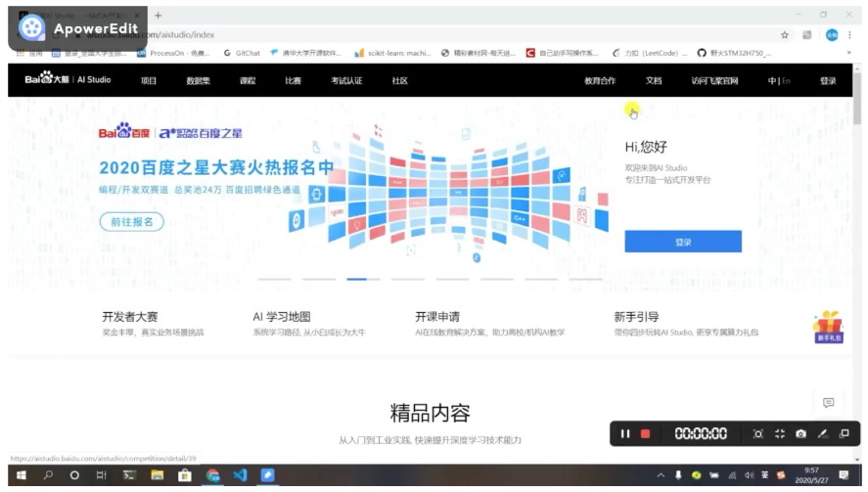Click the blue 登录 button under Hi,您好
This screenshot has width=868, height=492.
(683, 242)
